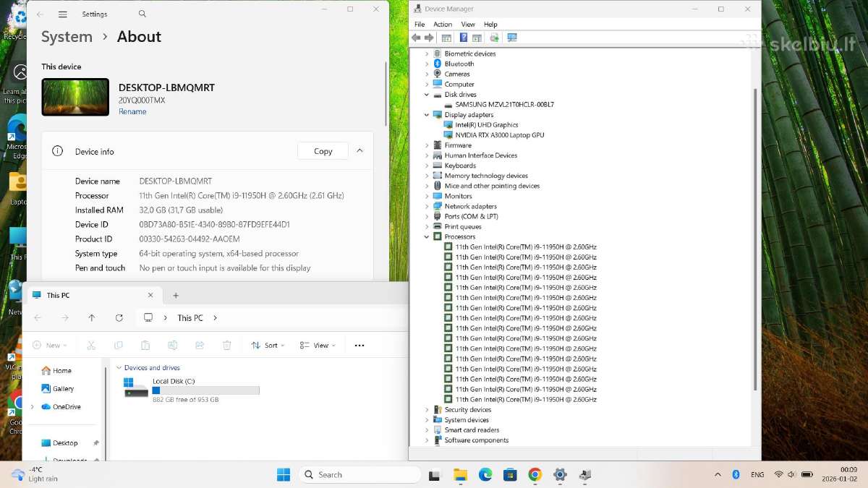Click the Delete trash icon in File Explorer
Image resolution: width=868 pixels, height=488 pixels.
[226, 346]
